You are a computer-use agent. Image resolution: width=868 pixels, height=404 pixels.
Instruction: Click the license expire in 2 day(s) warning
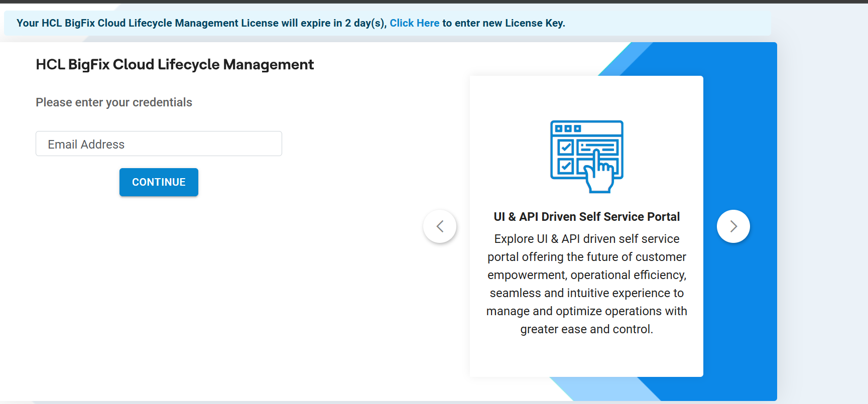[201, 23]
